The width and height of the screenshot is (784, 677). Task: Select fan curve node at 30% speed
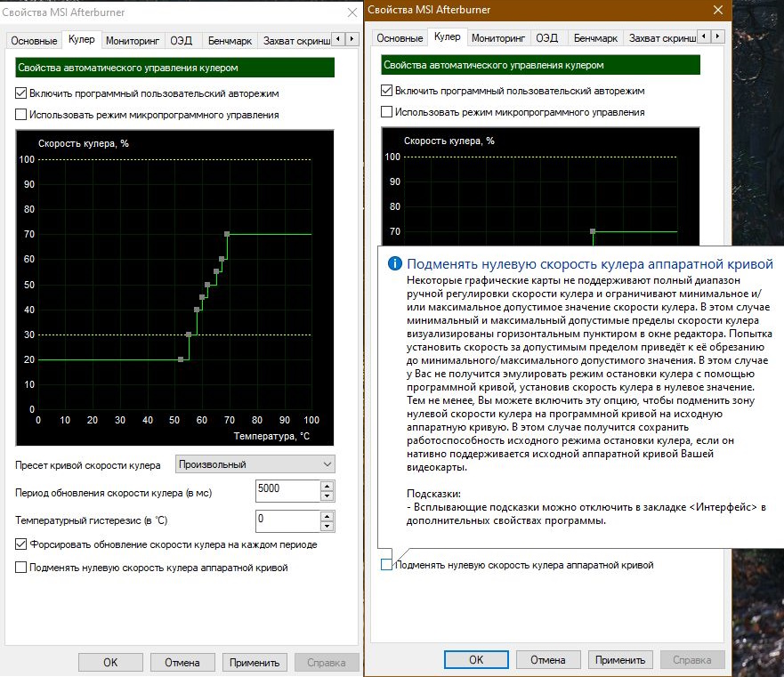coord(189,334)
